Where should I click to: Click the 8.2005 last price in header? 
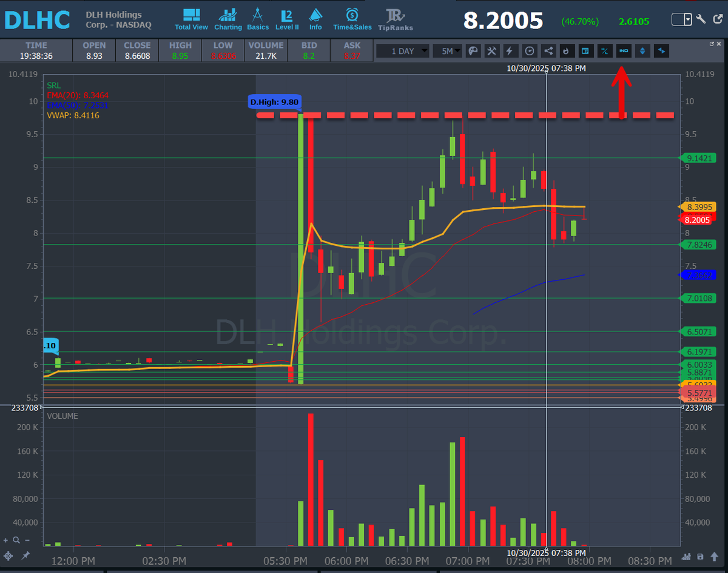(x=503, y=21)
